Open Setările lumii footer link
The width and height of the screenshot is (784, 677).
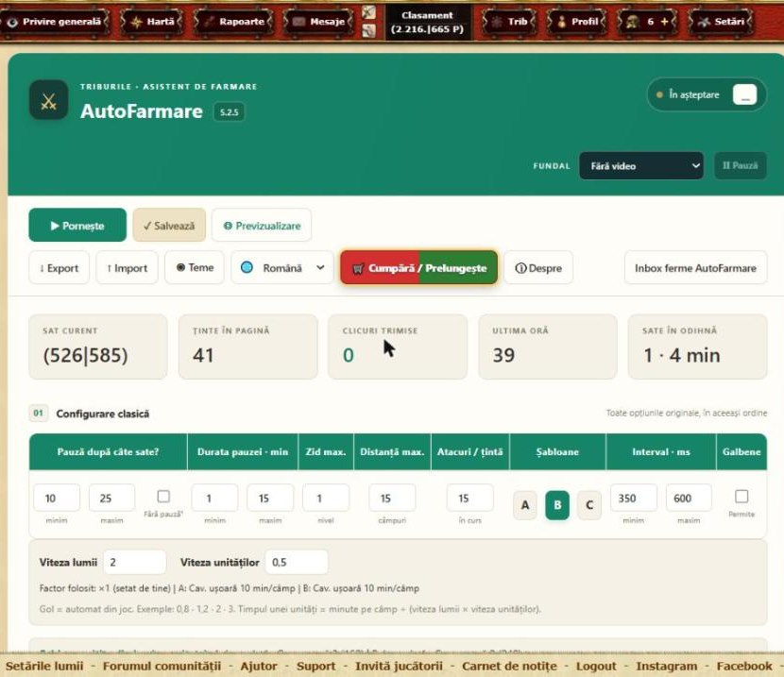pyautogui.click(x=44, y=666)
